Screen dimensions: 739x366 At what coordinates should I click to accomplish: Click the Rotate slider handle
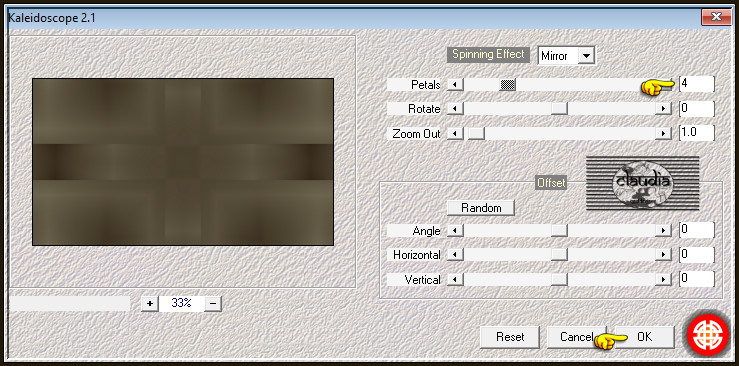pos(559,109)
